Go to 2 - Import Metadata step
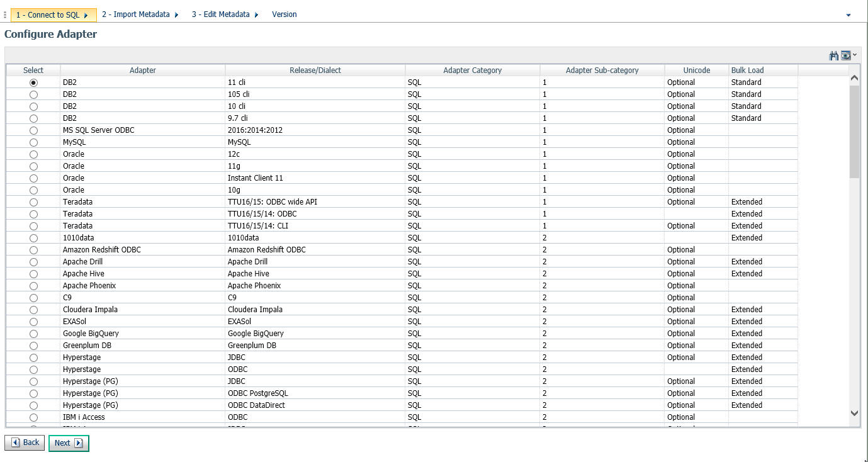 140,14
